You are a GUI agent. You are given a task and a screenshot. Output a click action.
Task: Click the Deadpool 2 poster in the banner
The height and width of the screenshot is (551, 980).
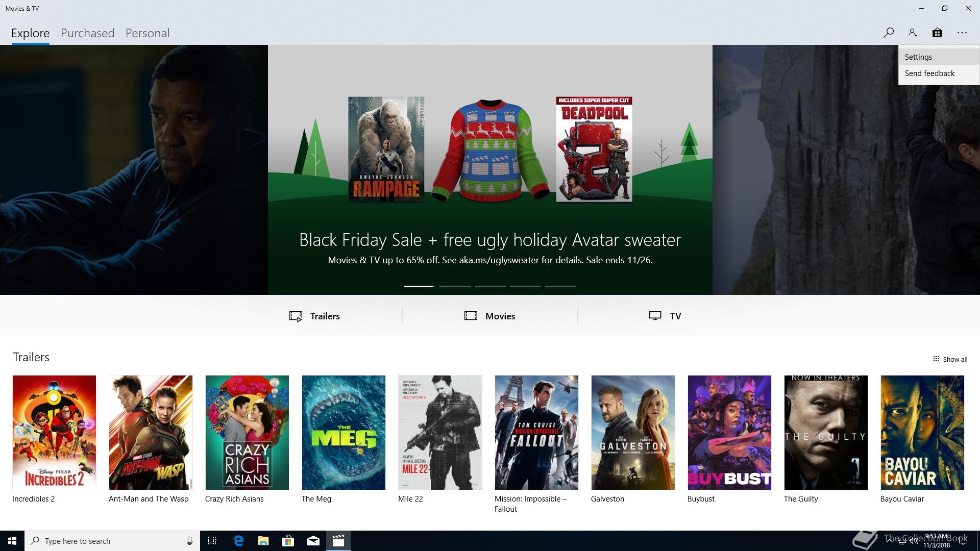pos(594,149)
